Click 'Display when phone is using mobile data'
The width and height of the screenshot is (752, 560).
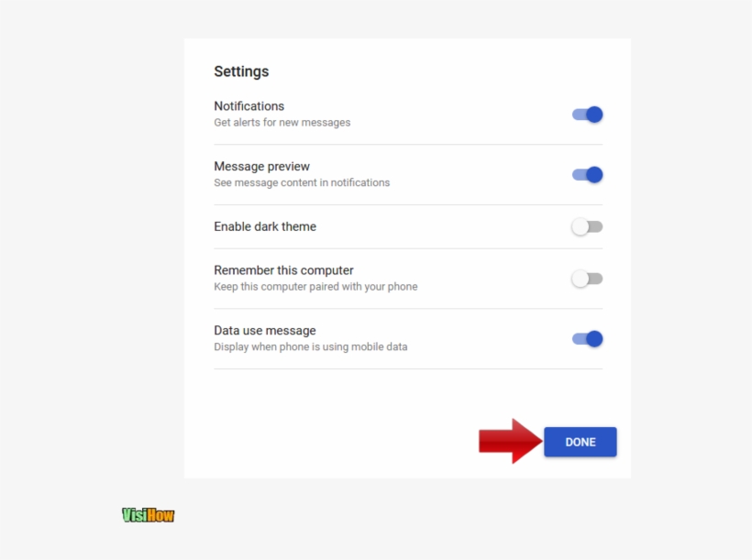click(x=311, y=346)
